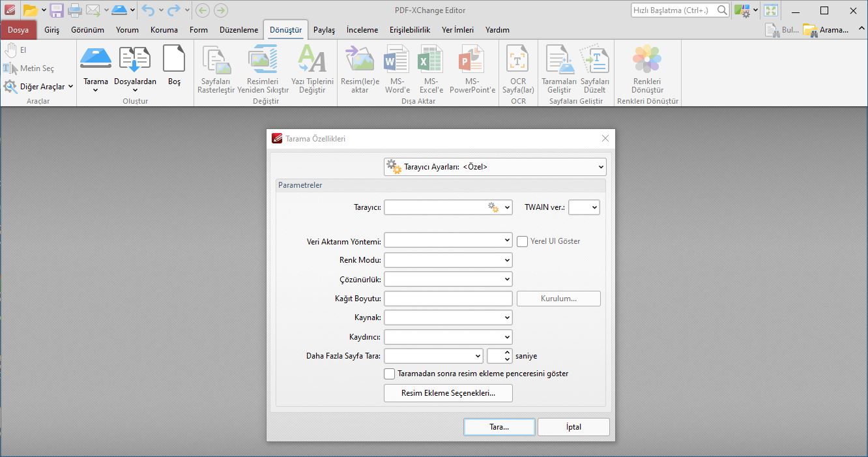Click the Open folder icon in quick access toolbar

31,10
